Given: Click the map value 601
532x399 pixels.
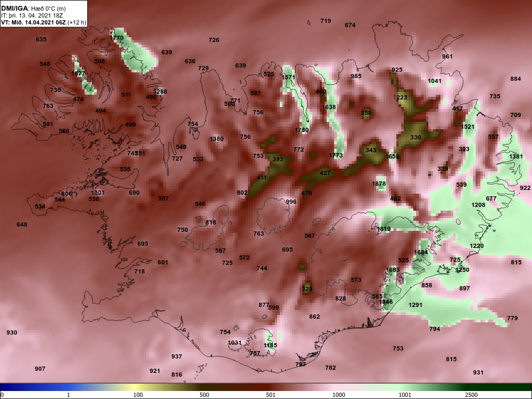Looking at the screenshot, I should tap(163, 262).
